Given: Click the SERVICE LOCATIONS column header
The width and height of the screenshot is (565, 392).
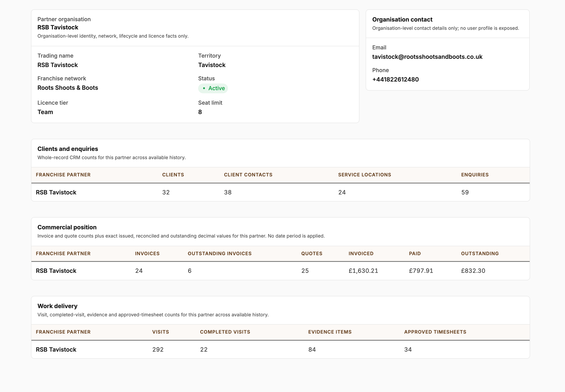Looking at the screenshot, I should pos(364,175).
